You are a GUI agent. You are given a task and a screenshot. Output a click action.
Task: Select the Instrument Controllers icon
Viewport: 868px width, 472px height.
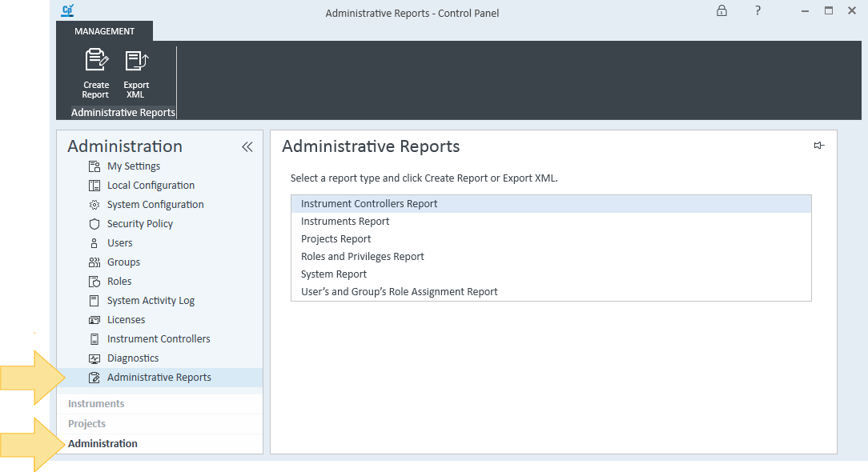[x=94, y=338]
